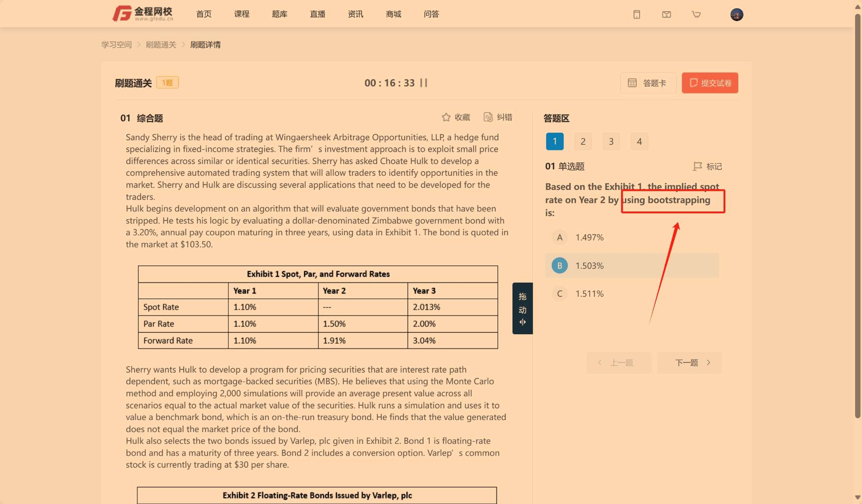Click the 拖动 panel divider handle
Viewport: 862px width, 504px height.
(522, 308)
